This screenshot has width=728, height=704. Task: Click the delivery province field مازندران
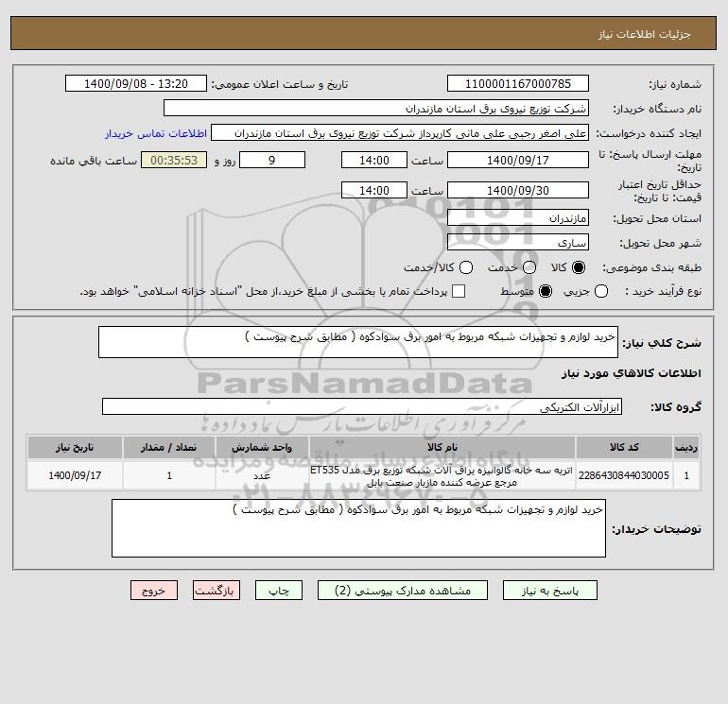(x=518, y=217)
